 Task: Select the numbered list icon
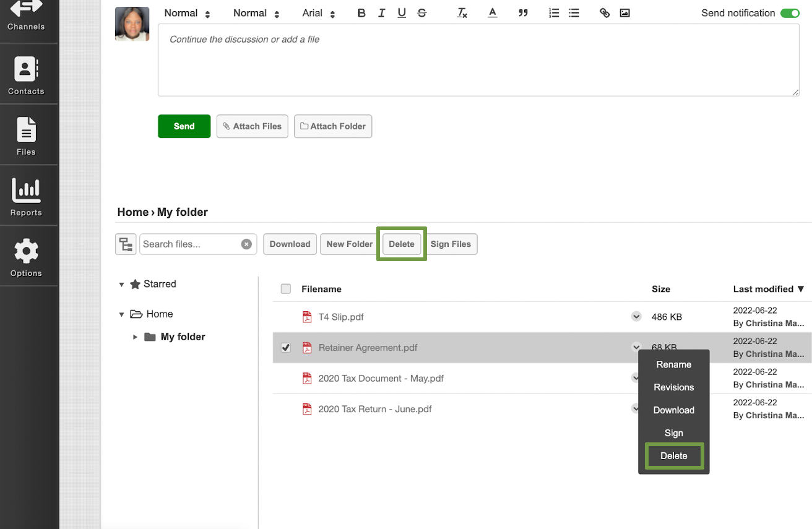tap(554, 13)
